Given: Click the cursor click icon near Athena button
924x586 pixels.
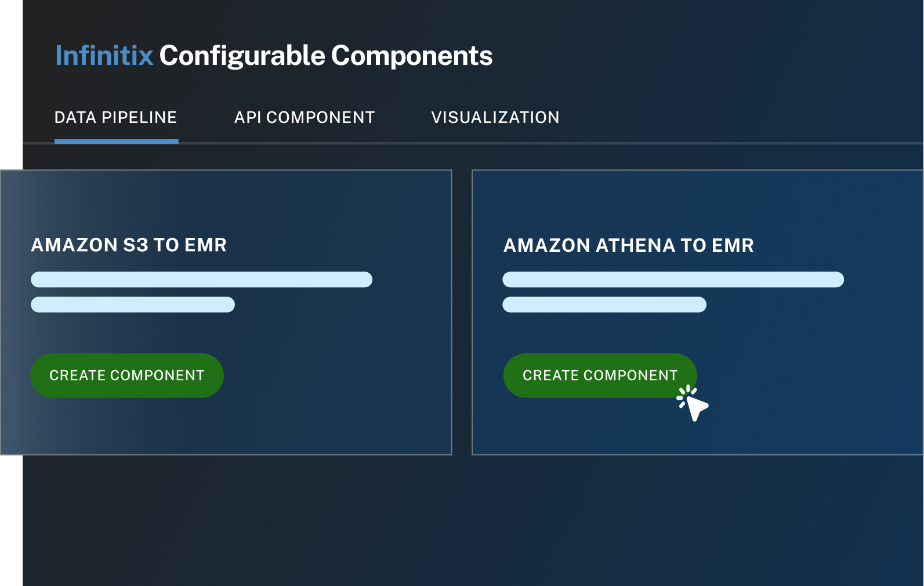Looking at the screenshot, I should pos(693,403).
